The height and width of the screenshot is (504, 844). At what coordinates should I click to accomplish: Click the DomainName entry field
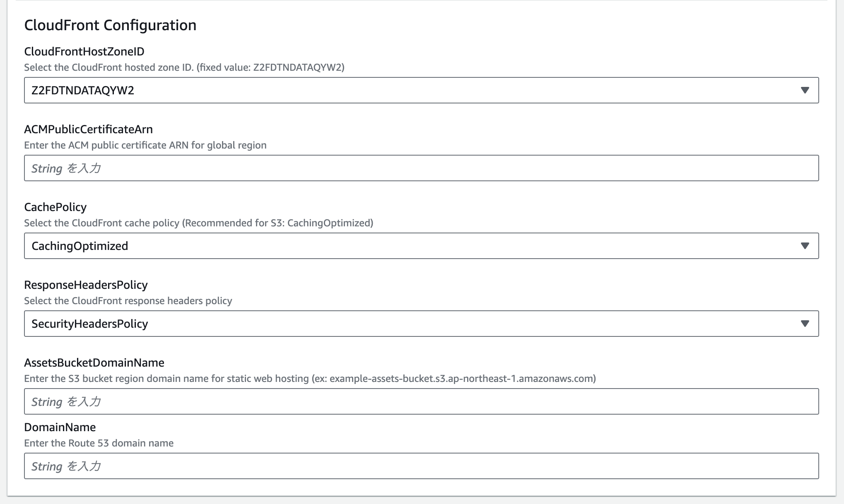[414, 466]
